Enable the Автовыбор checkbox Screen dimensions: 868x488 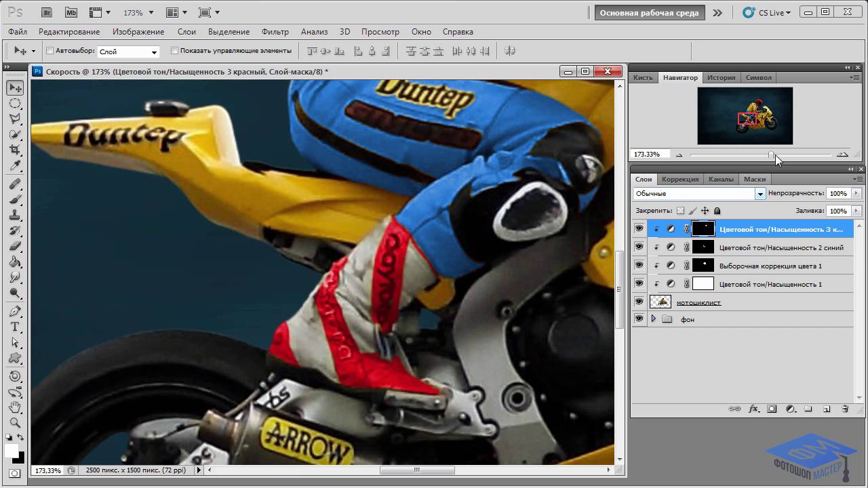point(50,51)
